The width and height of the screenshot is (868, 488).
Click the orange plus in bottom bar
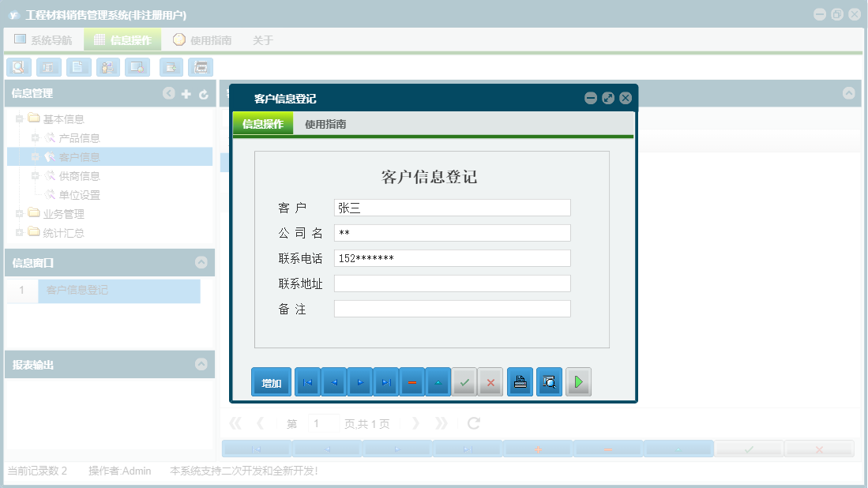538,449
